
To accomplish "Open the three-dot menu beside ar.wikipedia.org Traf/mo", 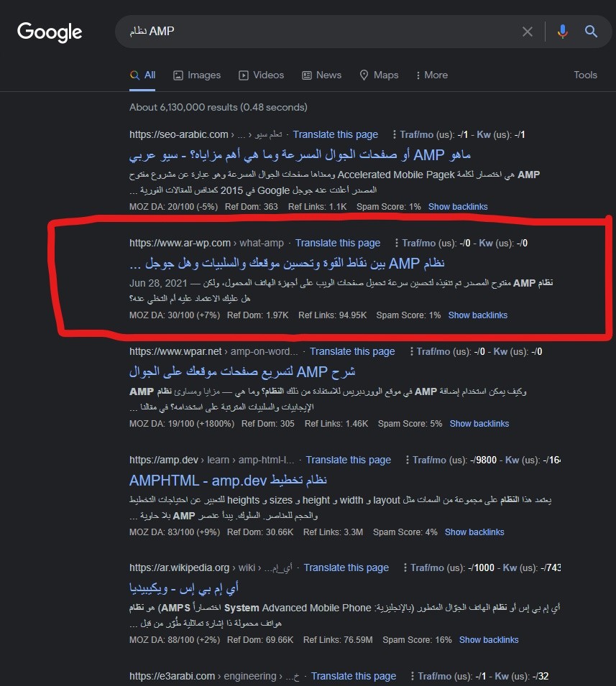I will [x=405, y=567].
